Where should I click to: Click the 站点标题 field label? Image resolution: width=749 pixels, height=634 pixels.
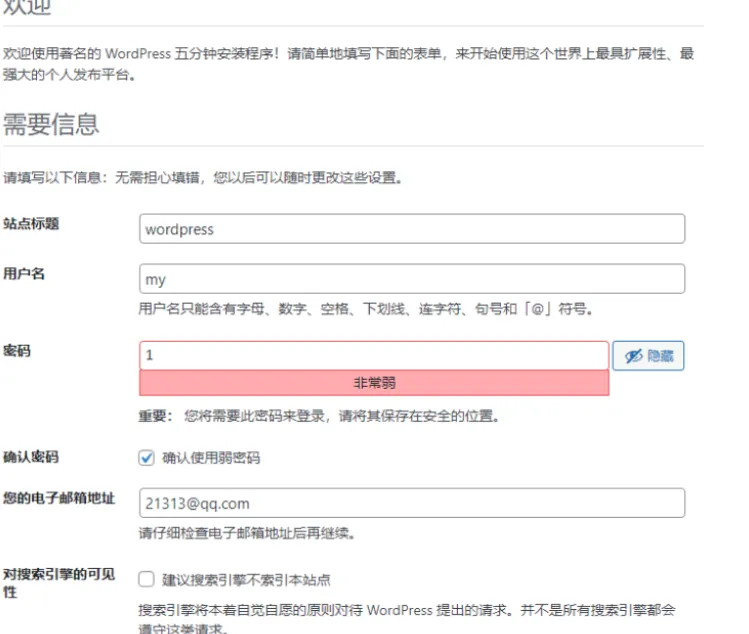click(x=31, y=223)
